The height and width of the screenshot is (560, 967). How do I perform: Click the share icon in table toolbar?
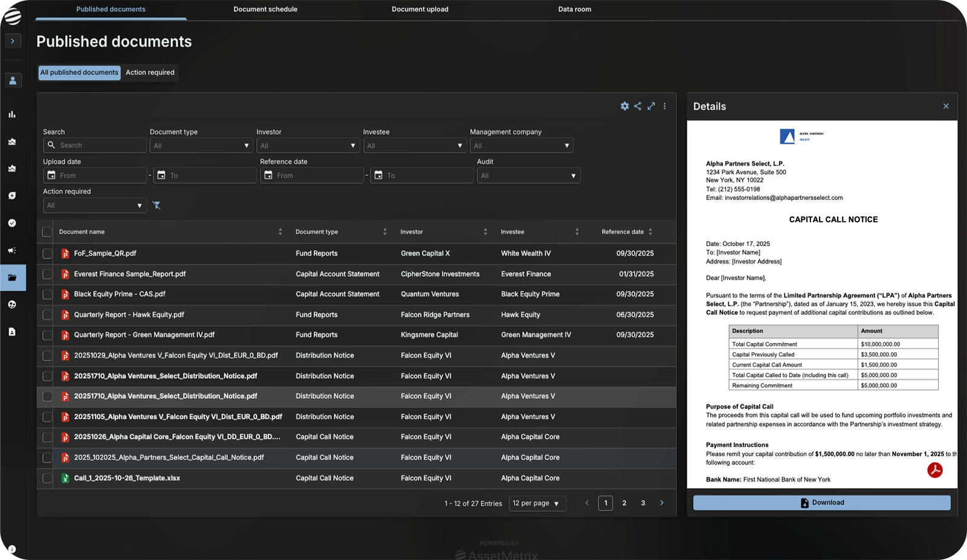tap(638, 106)
